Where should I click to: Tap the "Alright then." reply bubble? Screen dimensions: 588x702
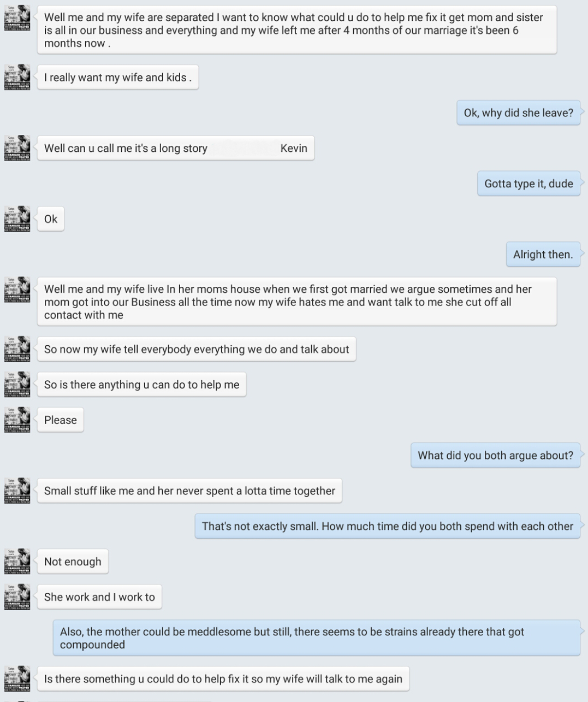point(543,254)
